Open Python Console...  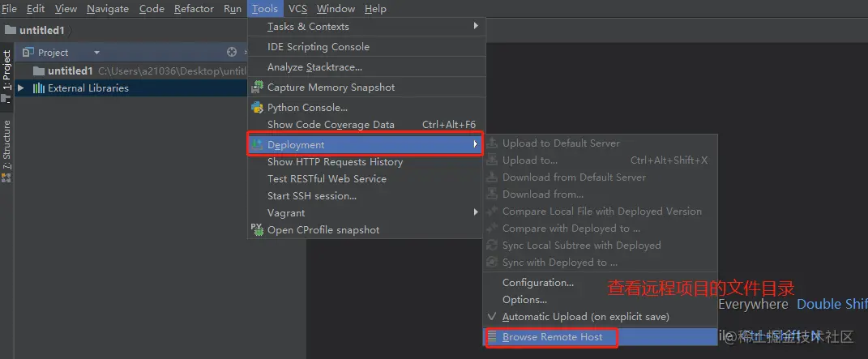(366, 107)
